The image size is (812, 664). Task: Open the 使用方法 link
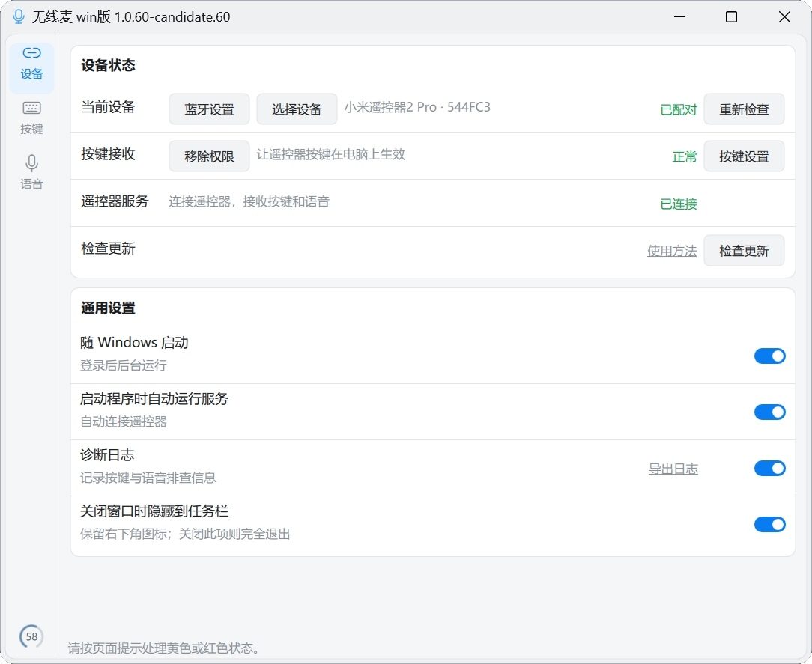pyautogui.click(x=672, y=251)
